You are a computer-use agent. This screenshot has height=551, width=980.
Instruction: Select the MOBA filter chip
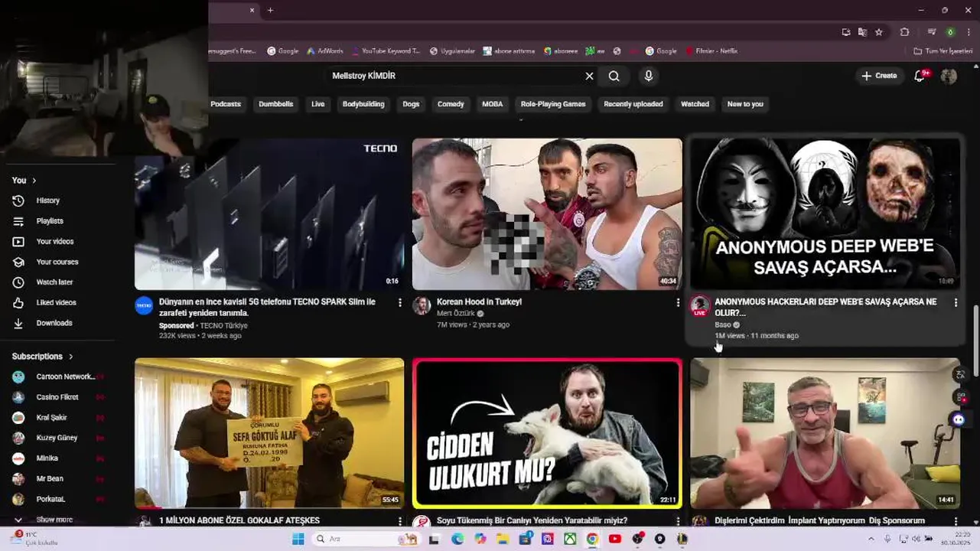493,104
